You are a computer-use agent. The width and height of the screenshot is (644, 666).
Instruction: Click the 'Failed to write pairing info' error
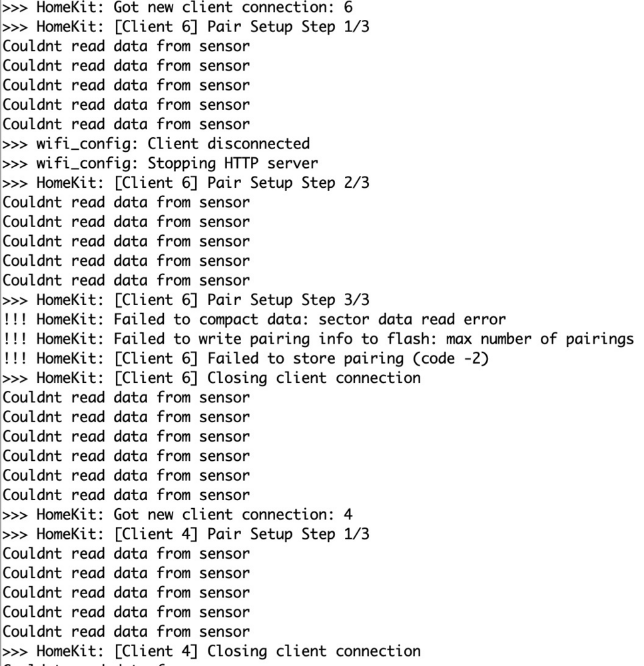point(318,340)
